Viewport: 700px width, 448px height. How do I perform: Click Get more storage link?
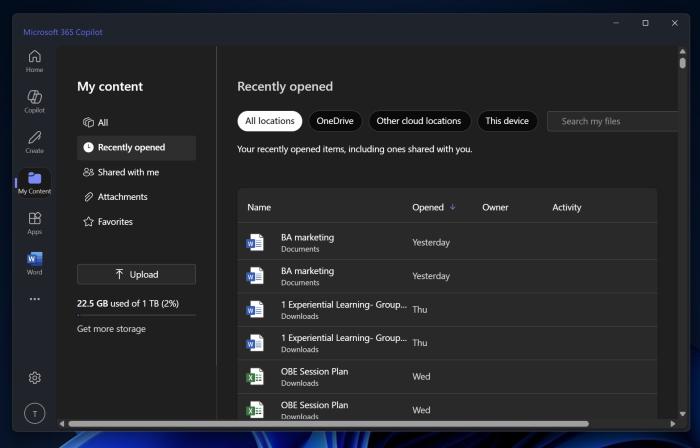click(113, 329)
